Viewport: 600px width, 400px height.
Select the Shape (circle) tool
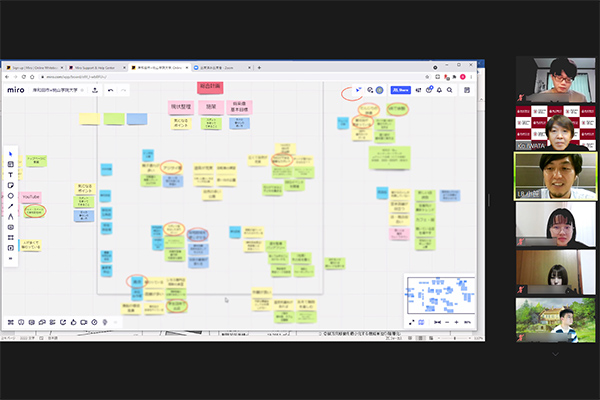coord(10,196)
